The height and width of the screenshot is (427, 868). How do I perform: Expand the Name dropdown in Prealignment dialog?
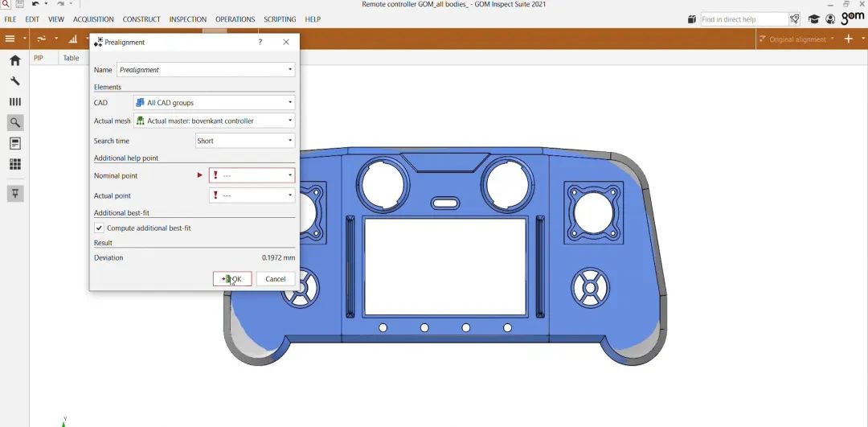click(x=290, y=70)
